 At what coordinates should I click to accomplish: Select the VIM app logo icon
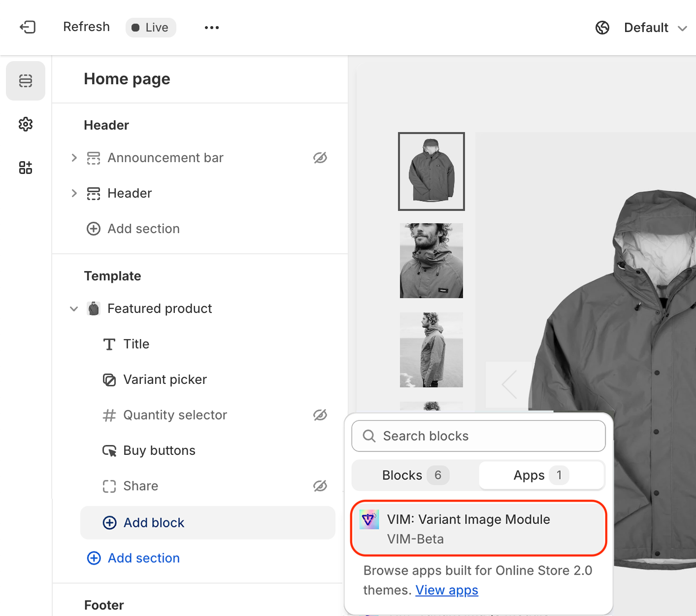[369, 519]
